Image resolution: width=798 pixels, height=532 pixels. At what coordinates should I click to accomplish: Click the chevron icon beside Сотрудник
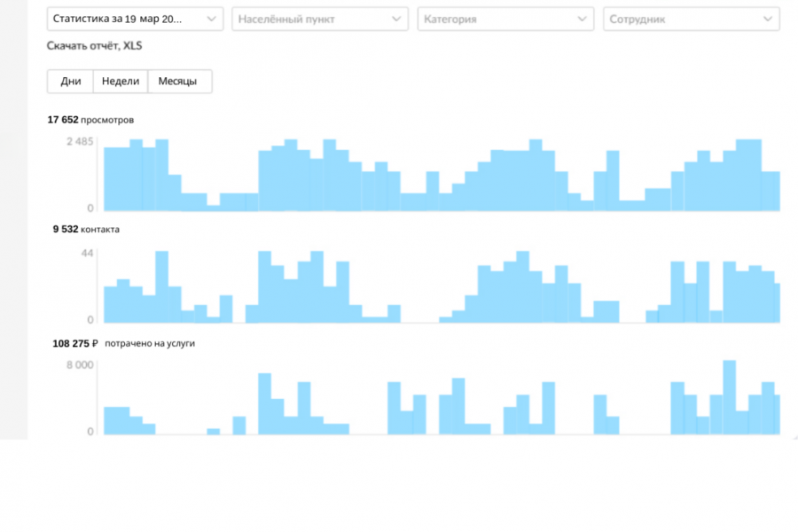coord(768,19)
